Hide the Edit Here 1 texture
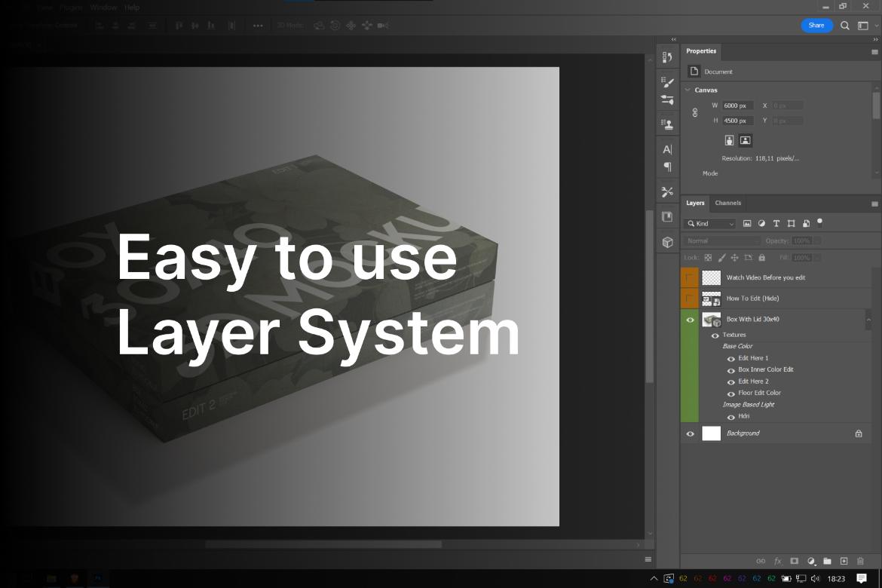This screenshot has width=882, height=588. tap(731, 358)
